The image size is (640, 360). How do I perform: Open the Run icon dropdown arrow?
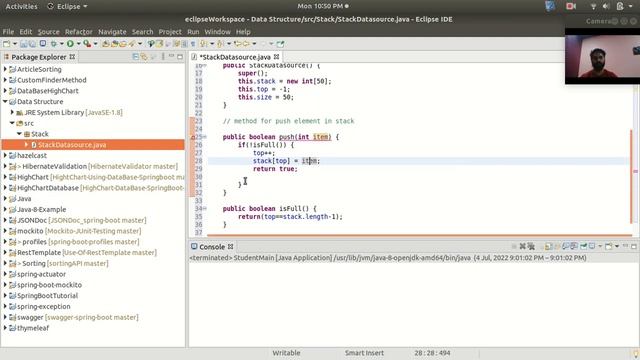click(78, 44)
